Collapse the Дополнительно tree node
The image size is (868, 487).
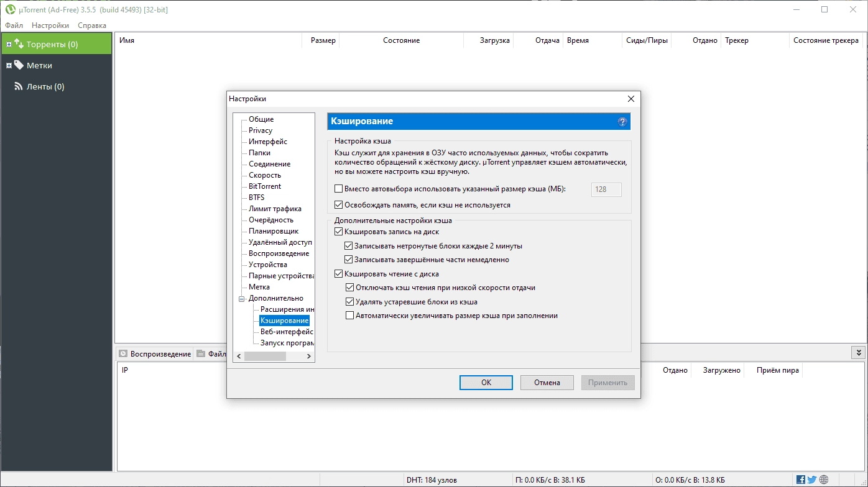click(242, 299)
